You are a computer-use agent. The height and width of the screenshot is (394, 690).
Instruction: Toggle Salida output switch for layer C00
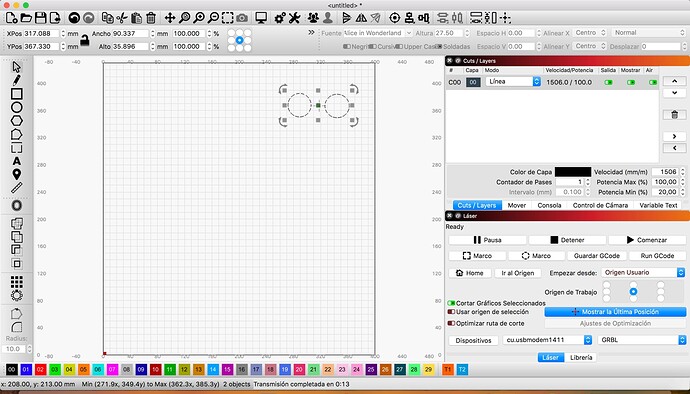click(609, 82)
